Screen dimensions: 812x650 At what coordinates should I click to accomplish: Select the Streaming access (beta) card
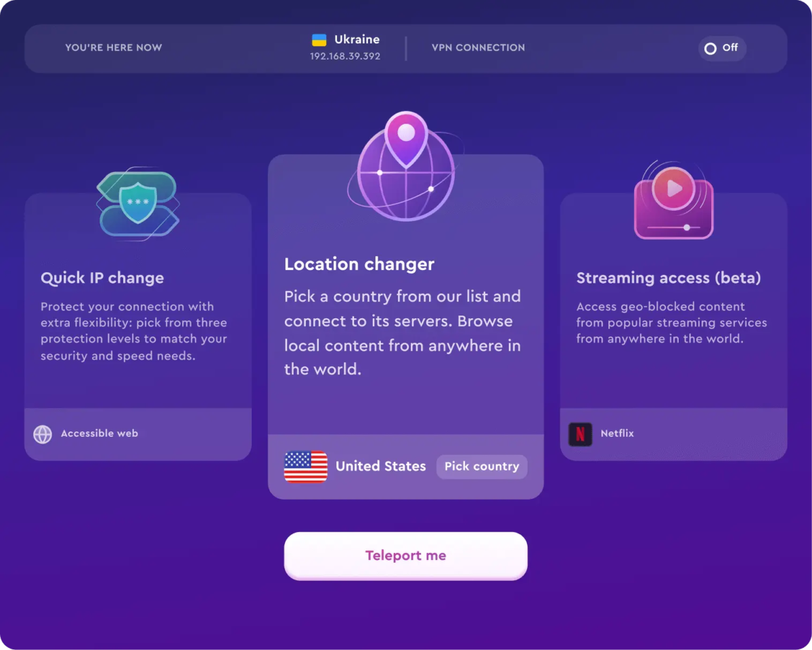(x=674, y=326)
